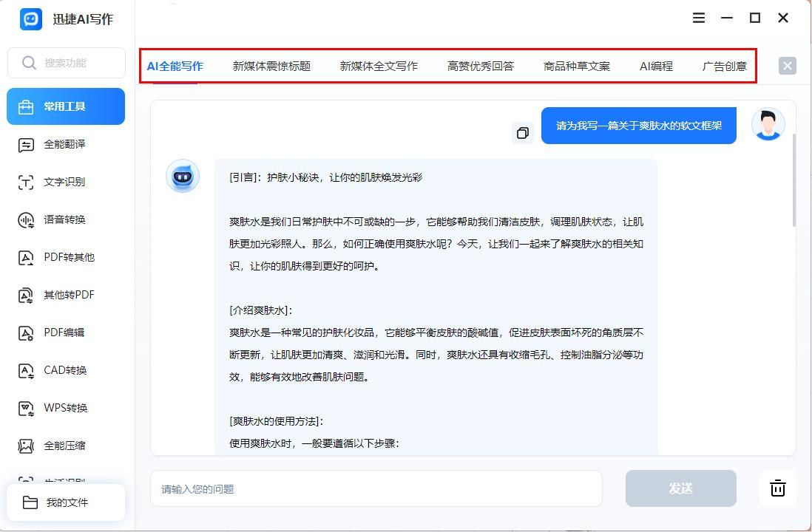Click the 其他转PDF icon
812x532 pixels.
26,296
